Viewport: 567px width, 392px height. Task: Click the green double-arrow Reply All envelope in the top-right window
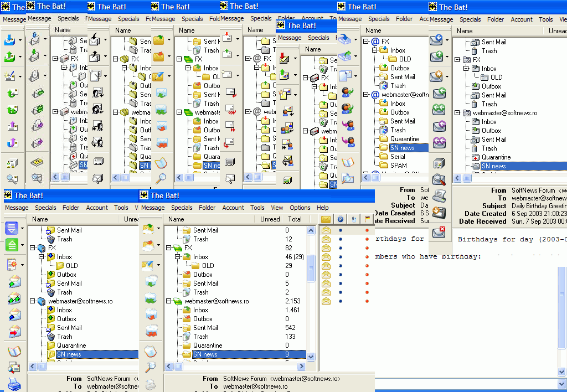pos(439,110)
